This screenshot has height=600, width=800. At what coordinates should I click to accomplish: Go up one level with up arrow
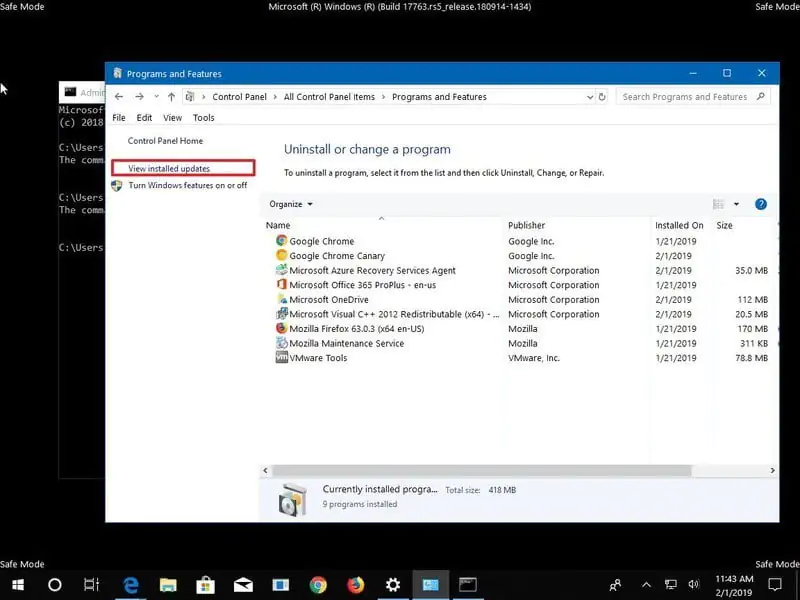pos(171,97)
